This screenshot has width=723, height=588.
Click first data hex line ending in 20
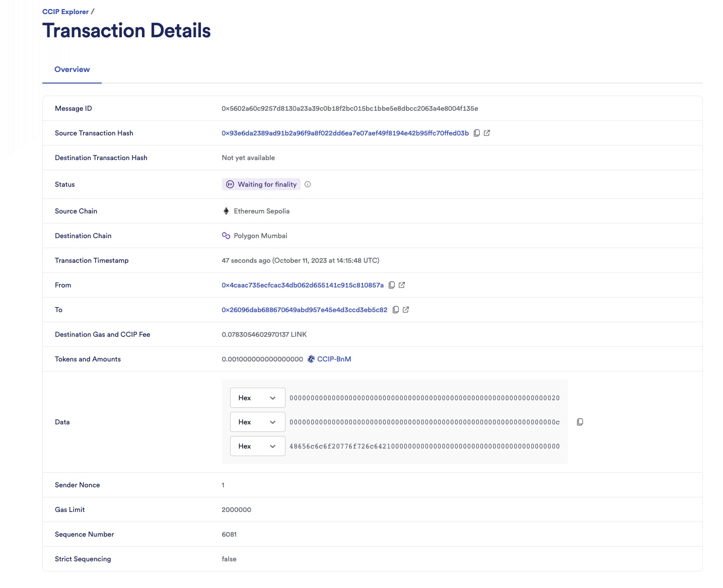[424, 398]
